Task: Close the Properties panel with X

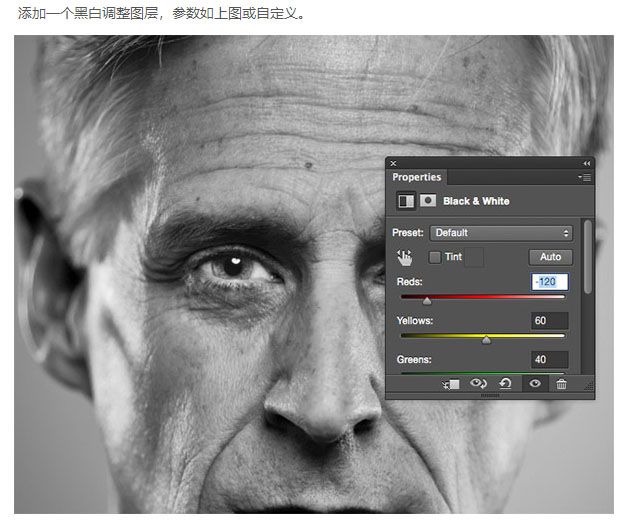Action: coord(393,163)
